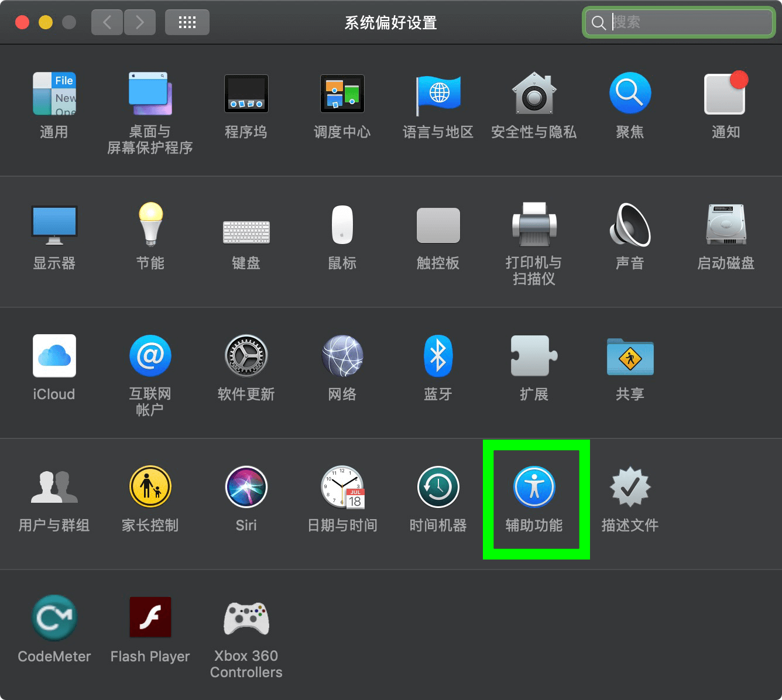This screenshot has height=700, width=782.
Task: Open 日期与时间 clock icon
Action: [342, 487]
